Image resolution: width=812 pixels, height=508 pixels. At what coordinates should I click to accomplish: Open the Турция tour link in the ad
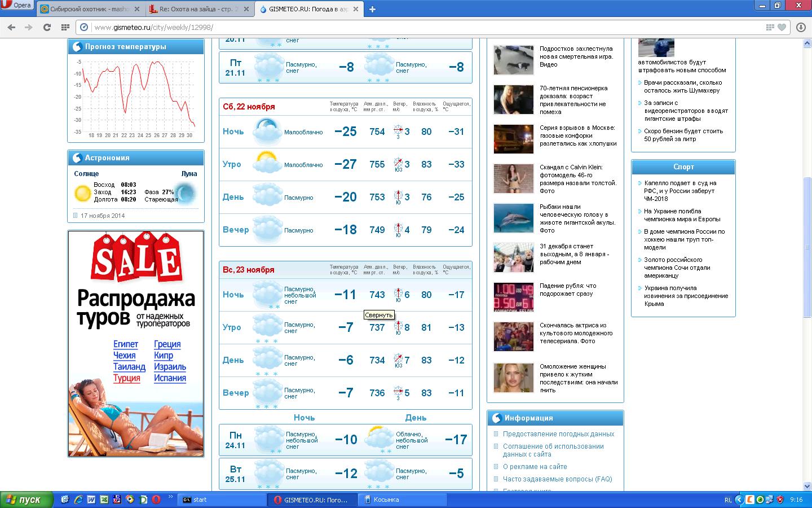[x=126, y=378]
